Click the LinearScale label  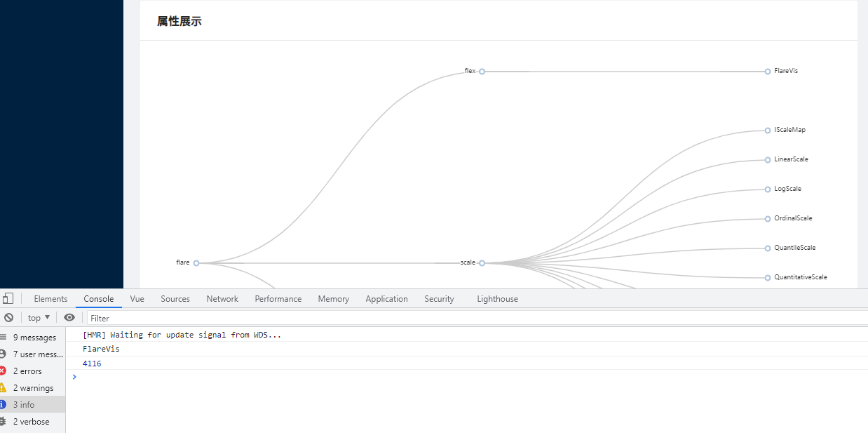pos(791,159)
